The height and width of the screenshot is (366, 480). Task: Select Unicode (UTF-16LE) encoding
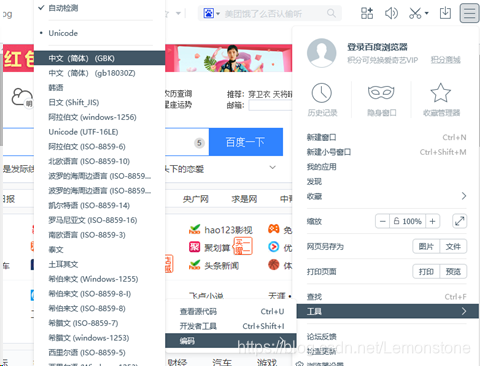point(99,132)
